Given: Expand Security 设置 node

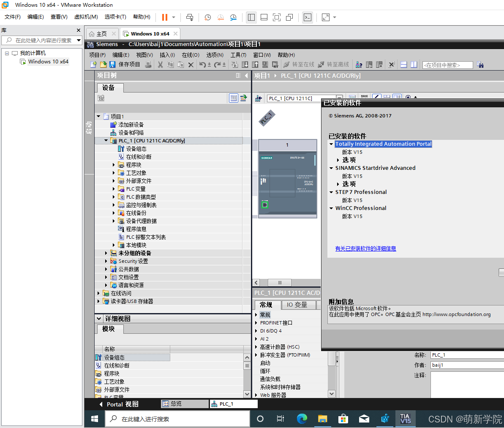Looking at the screenshot, I should point(106,261).
